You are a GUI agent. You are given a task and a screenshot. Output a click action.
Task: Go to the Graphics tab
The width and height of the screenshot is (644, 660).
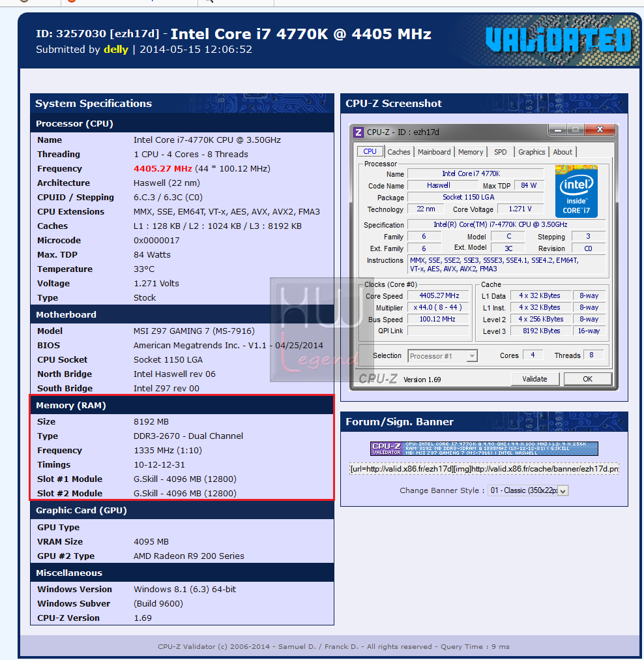click(531, 152)
